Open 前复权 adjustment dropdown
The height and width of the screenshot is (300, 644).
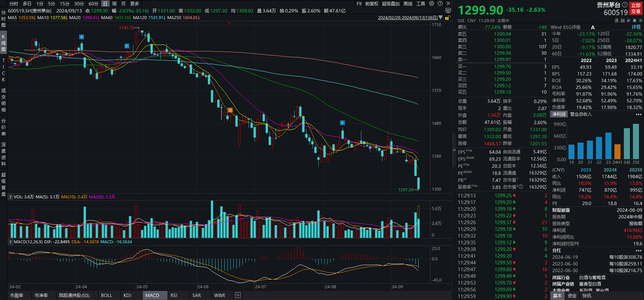372,4
